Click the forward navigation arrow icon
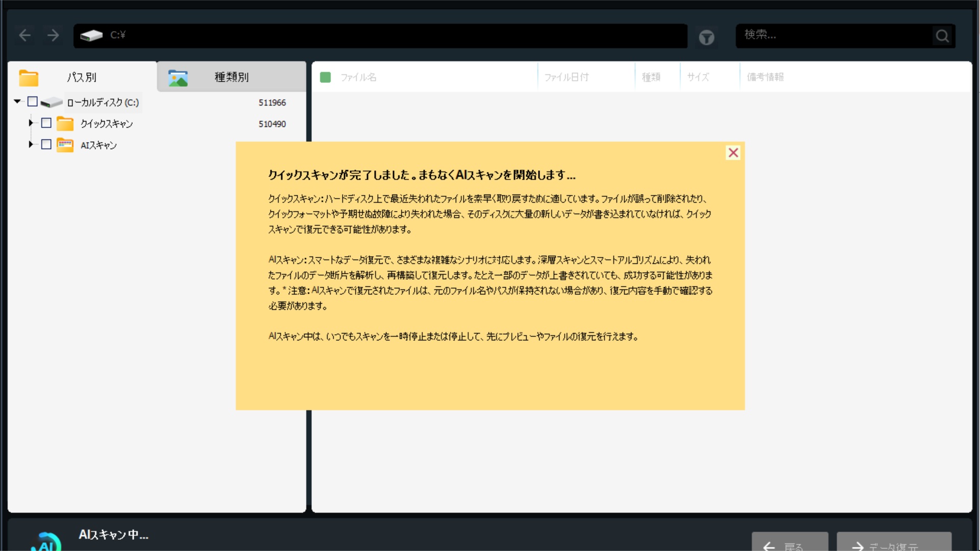 [53, 35]
